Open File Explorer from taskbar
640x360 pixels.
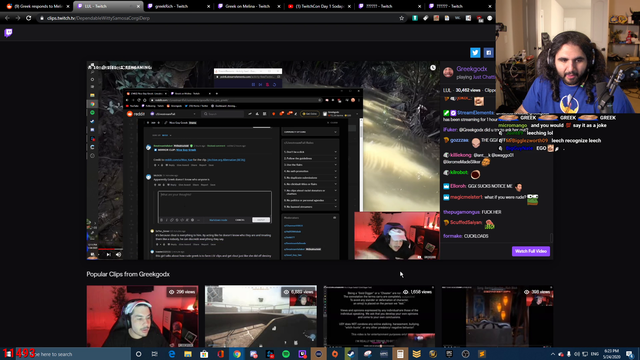click(188, 354)
